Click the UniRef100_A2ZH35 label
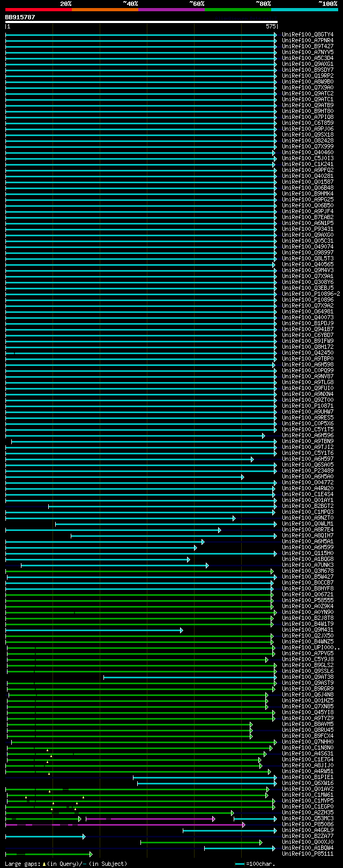Viewport: 343px width, 868px height. [308, 812]
